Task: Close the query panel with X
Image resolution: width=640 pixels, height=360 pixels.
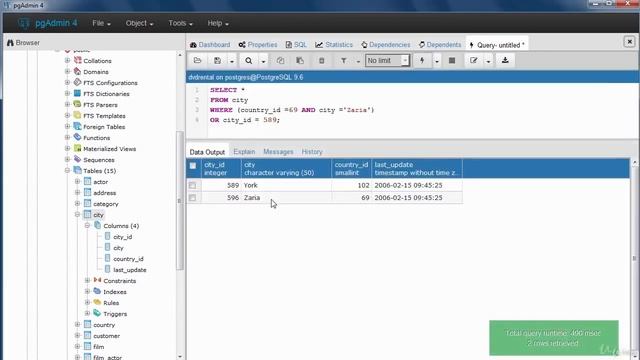Action: [x=629, y=42]
